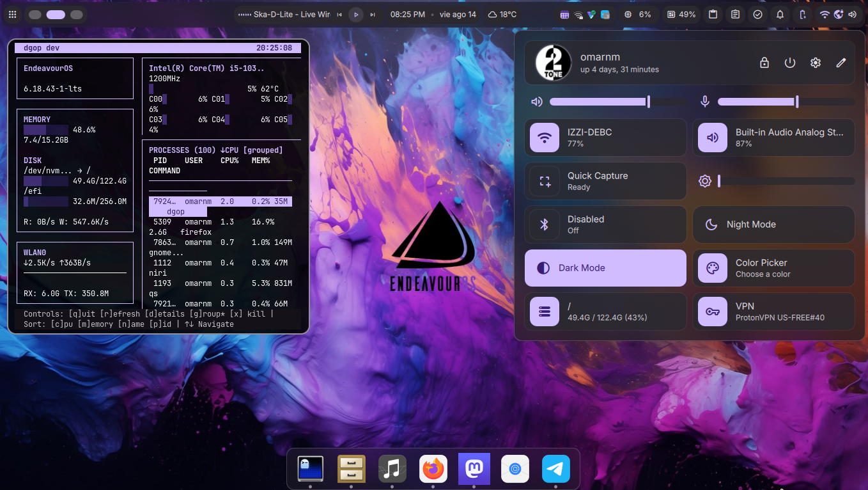Toggle the Built-in Audio speaker icon button
This screenshot has width=868, height=490.
pos(713,138)
